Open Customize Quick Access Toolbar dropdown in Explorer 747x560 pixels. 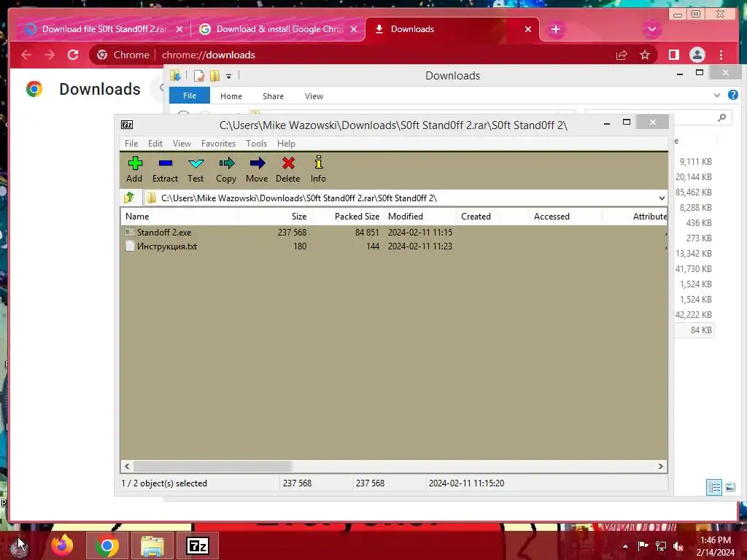coord(228,76)
